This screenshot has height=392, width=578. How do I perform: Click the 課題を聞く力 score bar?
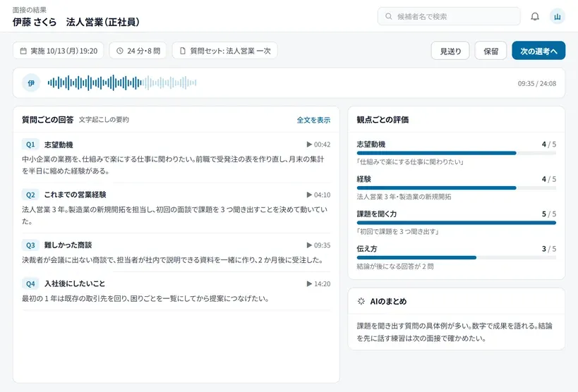[x=457, y=223]
